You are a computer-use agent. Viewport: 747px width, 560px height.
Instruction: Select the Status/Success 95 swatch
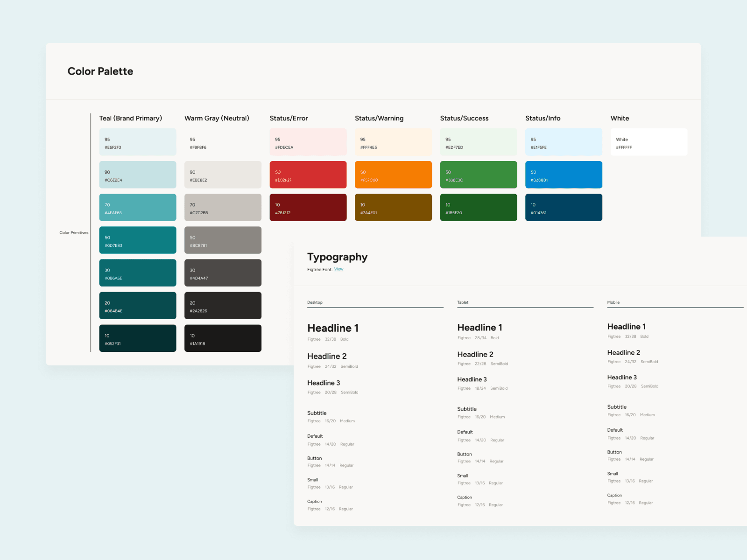[479, 142]
